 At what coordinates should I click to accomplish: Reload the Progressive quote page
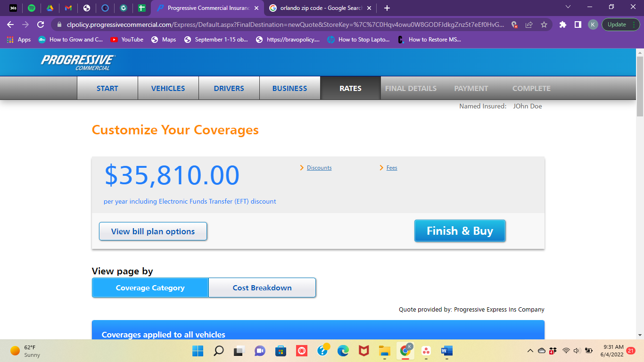coord(41,25)
